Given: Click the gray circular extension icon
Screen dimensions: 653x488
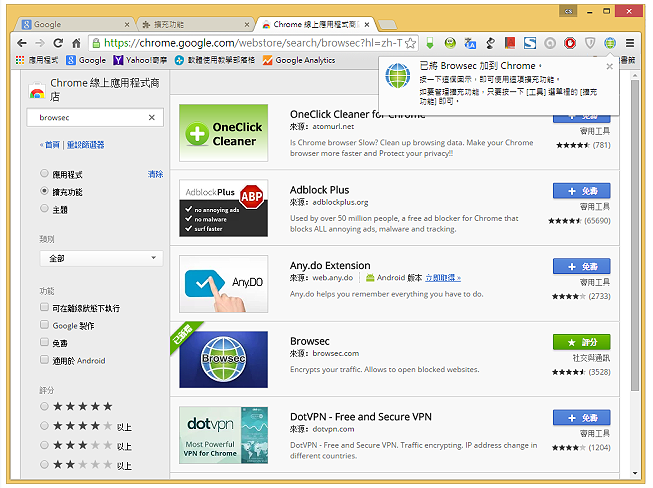Looking at the screenshot, I should click(550, 43).
